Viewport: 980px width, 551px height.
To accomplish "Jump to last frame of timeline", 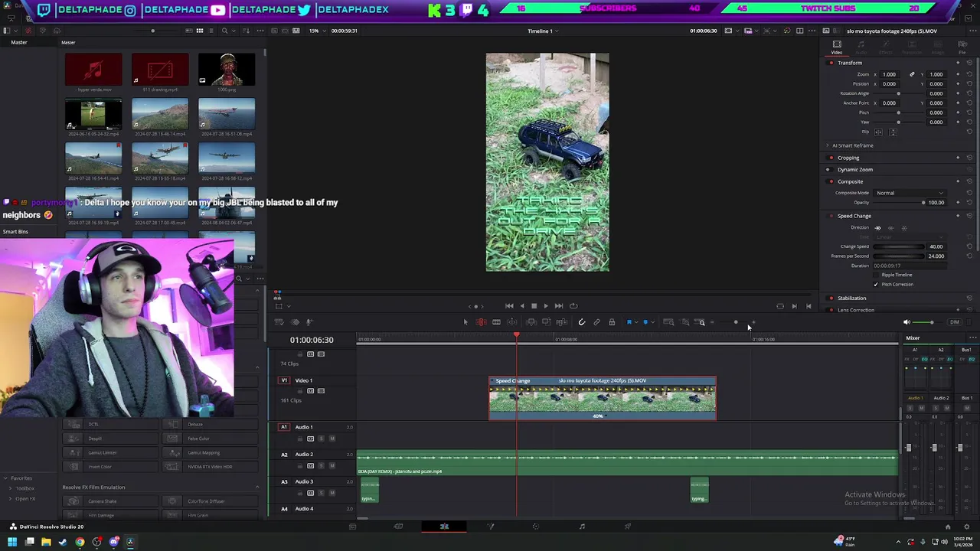I will pos(559,306).
